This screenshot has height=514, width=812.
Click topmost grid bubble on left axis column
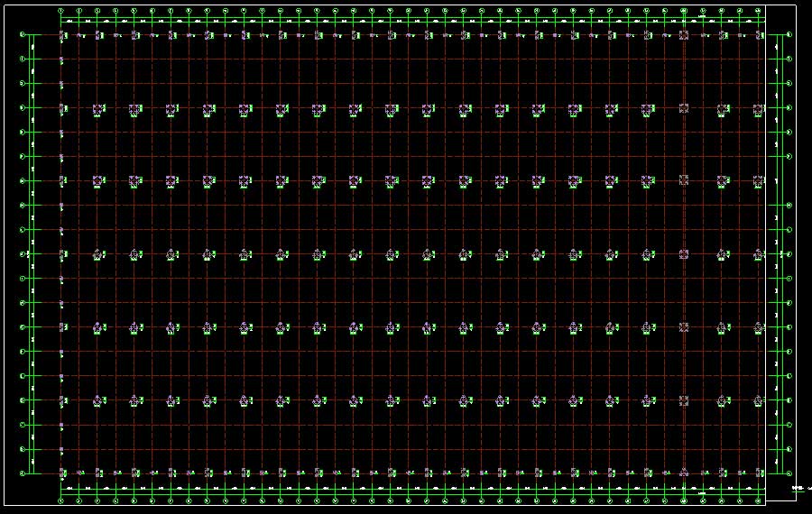[23, 35]
